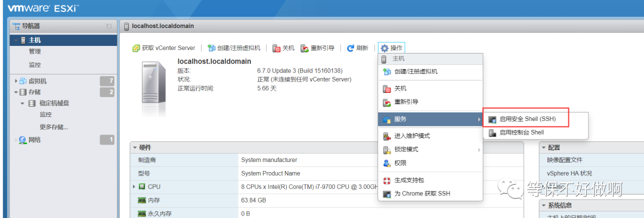Image resolution: width=644 pixels, height=218 pixels.
Task: Click the System Product Name value
Action: [x=271, y=173]
